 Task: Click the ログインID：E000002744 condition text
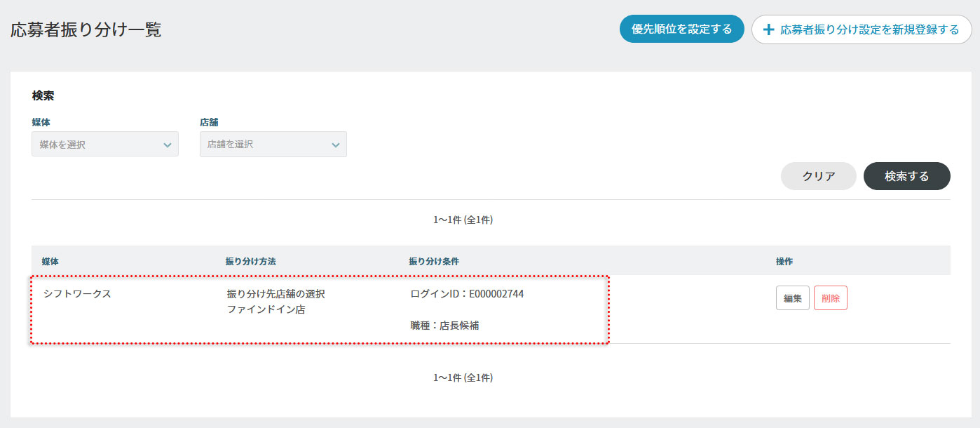pos(467,294)
